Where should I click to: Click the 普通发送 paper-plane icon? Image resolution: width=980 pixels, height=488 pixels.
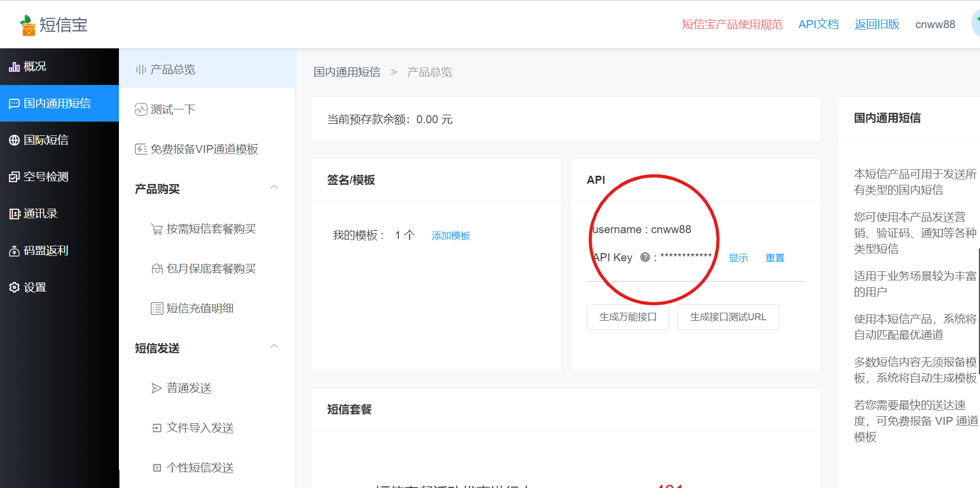pos(157,388)
